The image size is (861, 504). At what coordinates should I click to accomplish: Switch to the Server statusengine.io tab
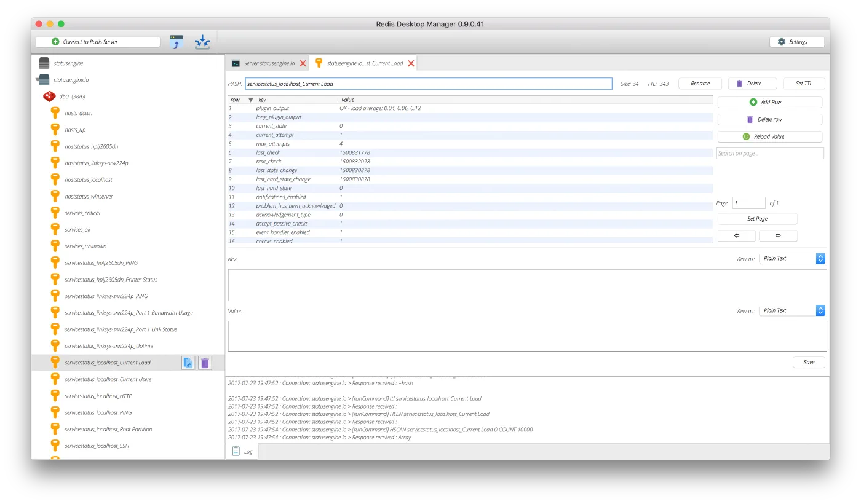pyautogui.click(x=268, y=63)
